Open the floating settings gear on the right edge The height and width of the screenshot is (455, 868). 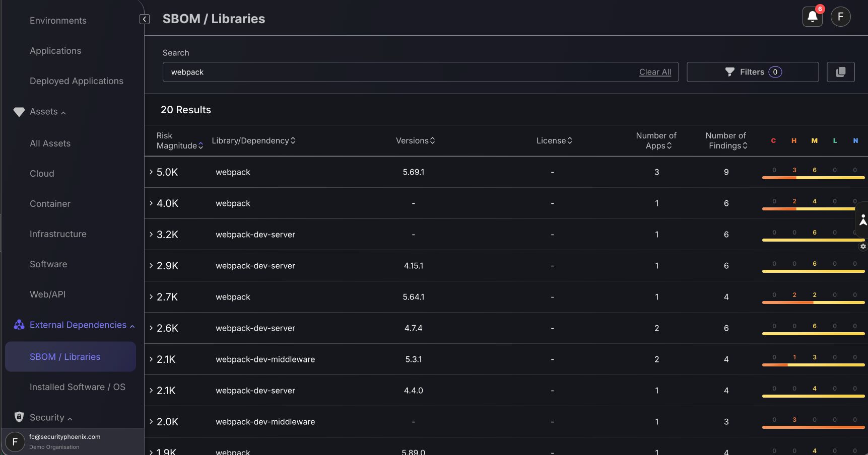862,247
